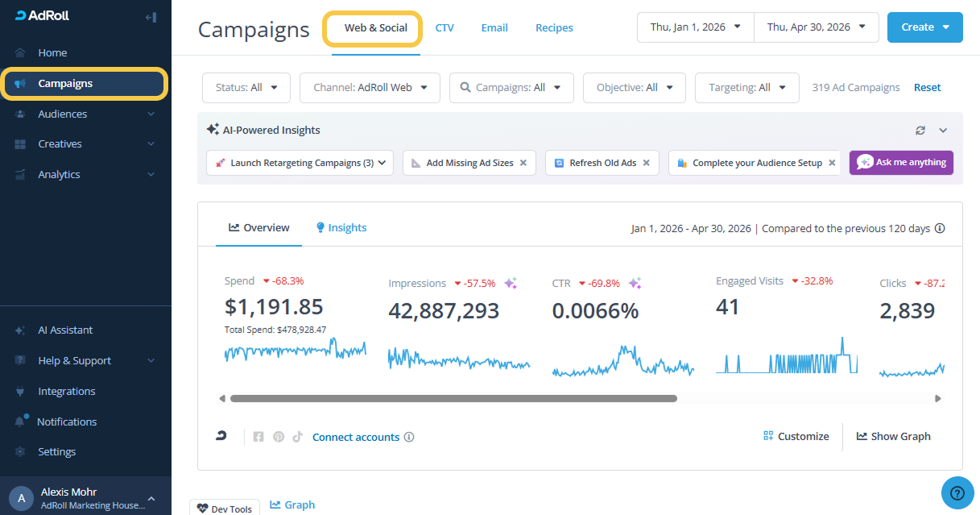The height and width of the screenshot is (515, 980).
Task: Click the Engaged Visits sparkline chart
Action: [787, 355]
